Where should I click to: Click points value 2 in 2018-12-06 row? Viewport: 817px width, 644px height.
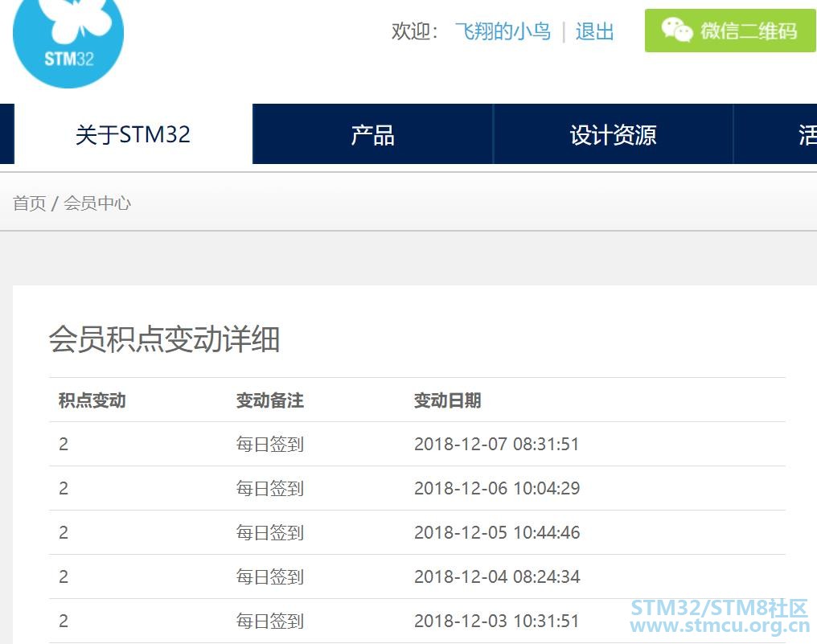(64, 488)
